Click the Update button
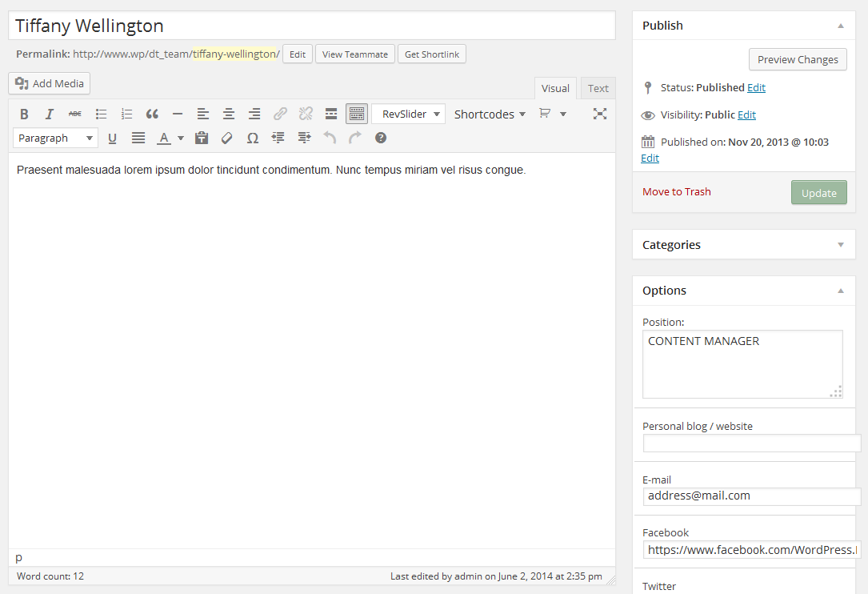 click(x=818, y=193)
